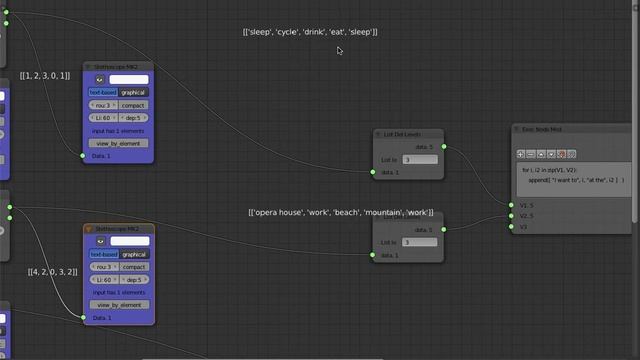Increase dep:5 value on the upper Stethoscope node
Screen dimensions: 640x360
click(x=144, y=118)
